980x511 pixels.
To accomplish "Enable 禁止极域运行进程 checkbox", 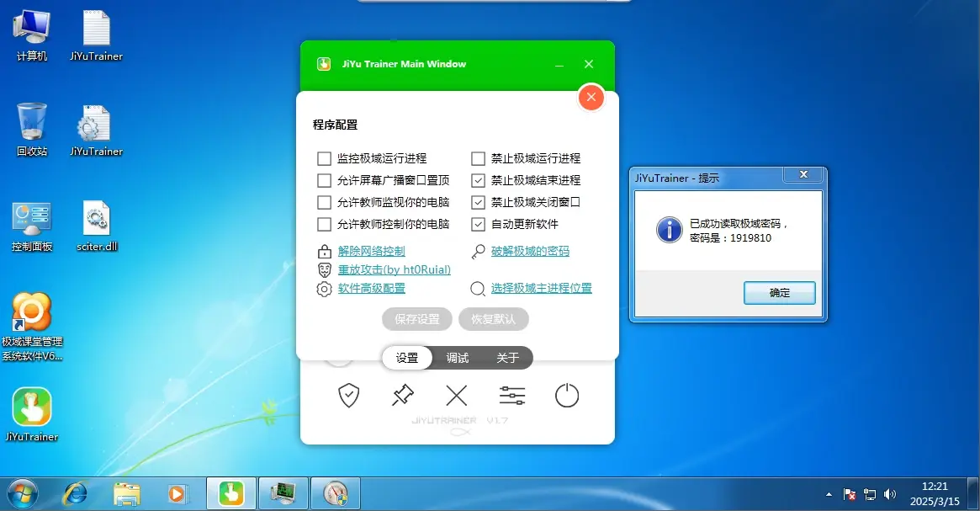I will click(478, 158).
